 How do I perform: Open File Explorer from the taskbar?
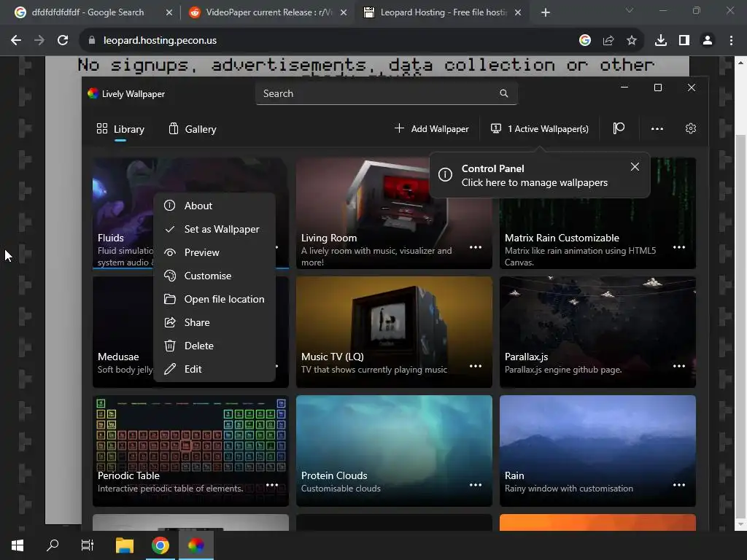pyautogui.click(x=125, y=545)
